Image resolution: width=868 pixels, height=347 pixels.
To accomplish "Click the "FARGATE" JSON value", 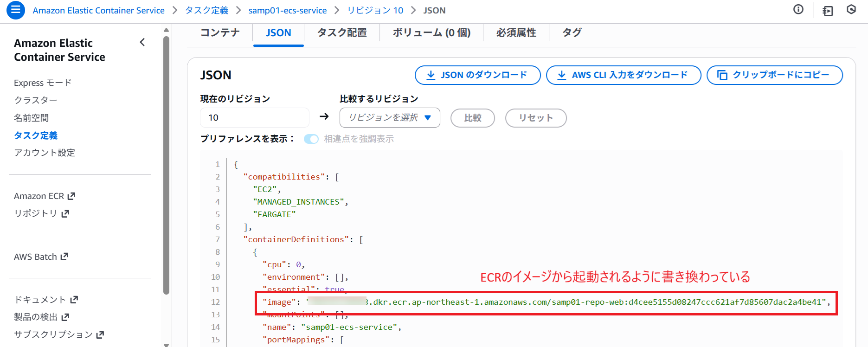I will click(274, 214).
